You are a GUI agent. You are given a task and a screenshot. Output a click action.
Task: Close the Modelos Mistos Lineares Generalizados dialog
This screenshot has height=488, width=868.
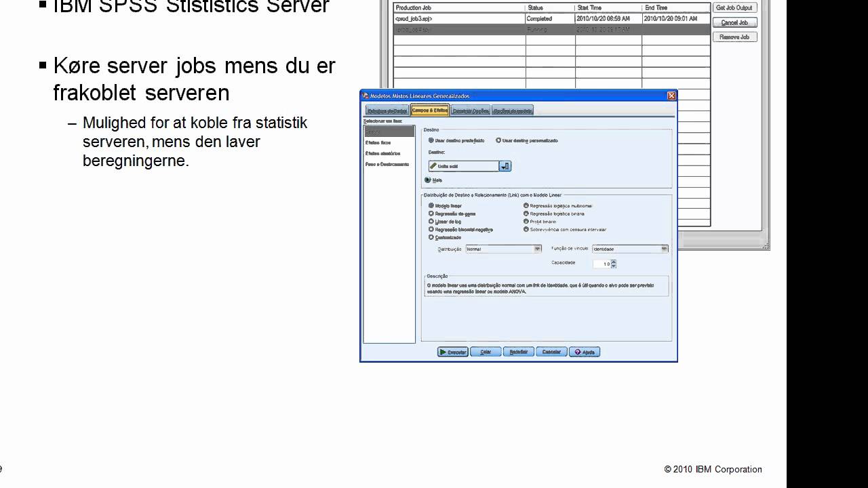pos(671,96)
